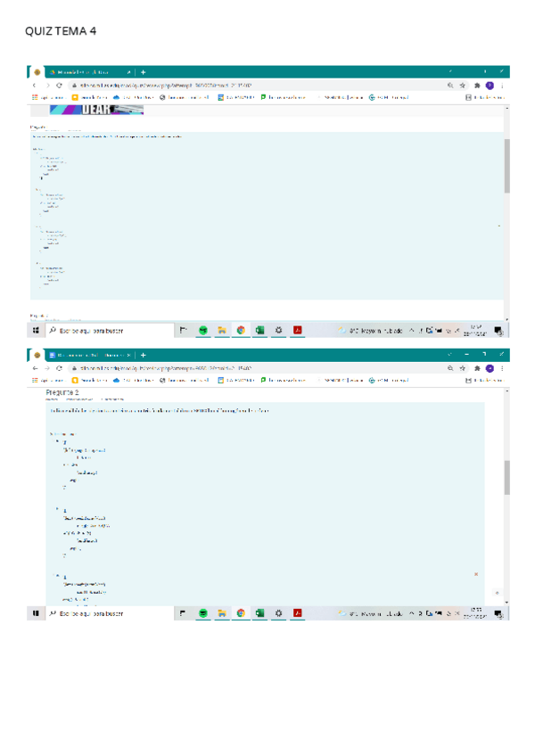This screenshot has width=535, height=756.
Task: Click the vertical scrollbar thumb in the upper browser
Action: point(507,166)
